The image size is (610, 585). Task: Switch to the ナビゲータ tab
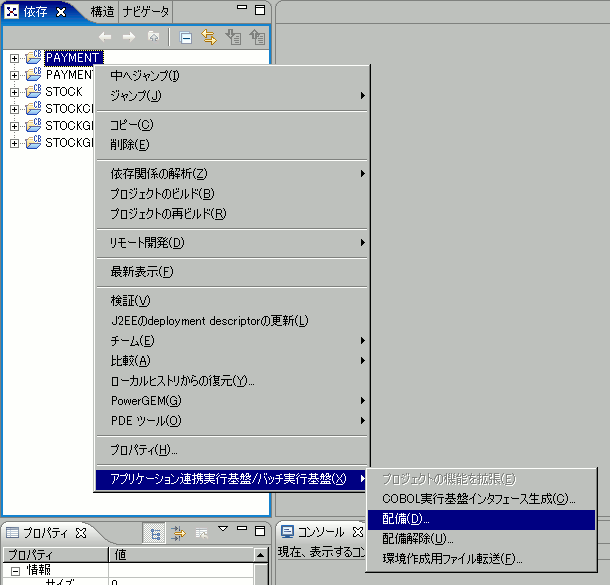(x=145, y=12)
